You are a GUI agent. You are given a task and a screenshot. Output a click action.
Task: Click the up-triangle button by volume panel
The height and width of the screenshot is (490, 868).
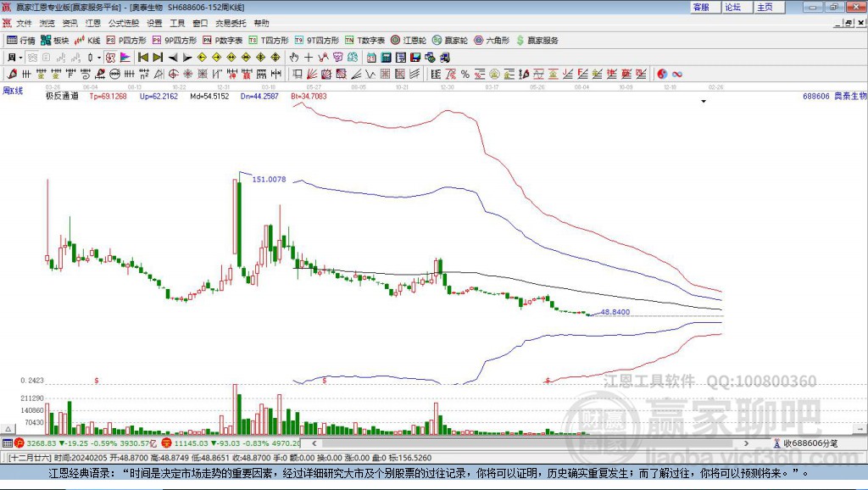[x=8, y=429]
